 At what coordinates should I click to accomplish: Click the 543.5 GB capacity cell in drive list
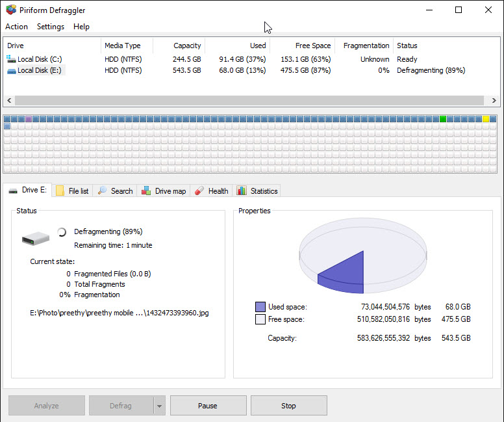click(x=187, y=70)
